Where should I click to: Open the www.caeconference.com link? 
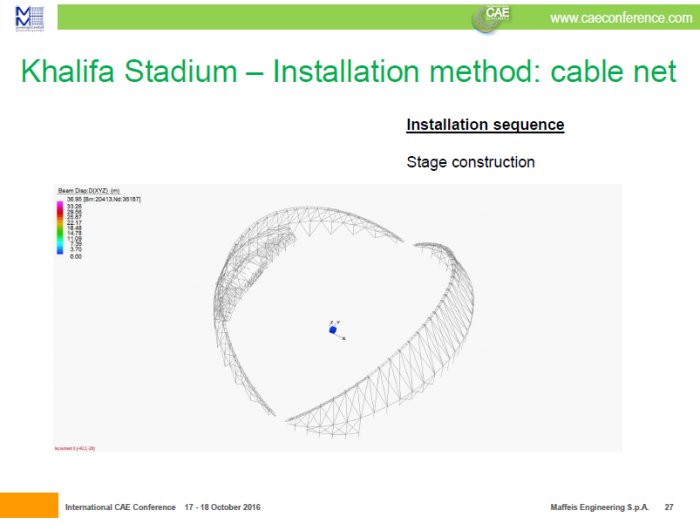(x=621, y=18)
